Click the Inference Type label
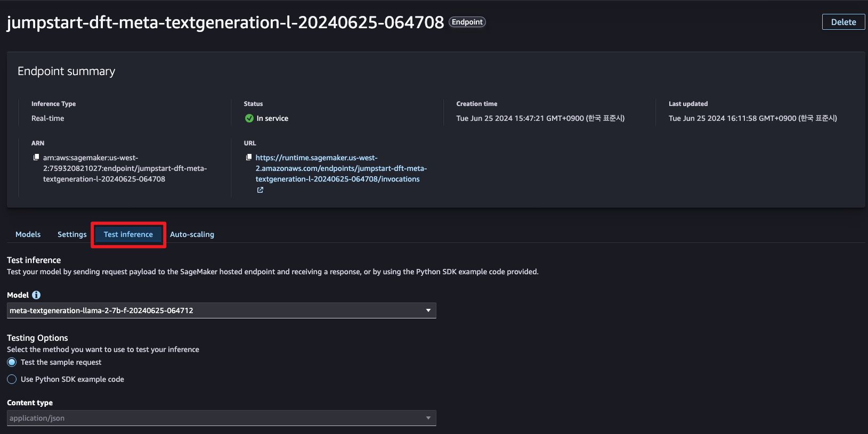 [x=53, y=104]
